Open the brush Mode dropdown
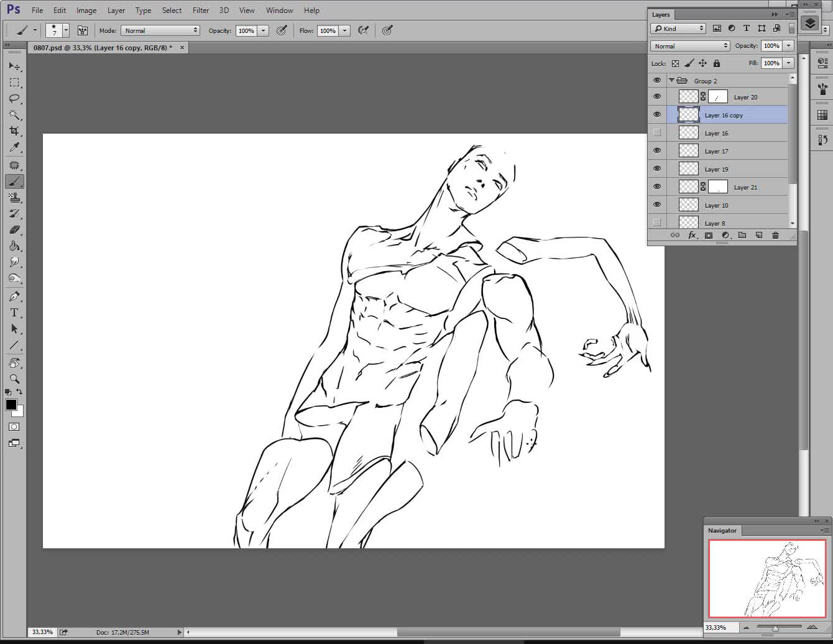Screen dimensions: 833x644 coord(160,30)
